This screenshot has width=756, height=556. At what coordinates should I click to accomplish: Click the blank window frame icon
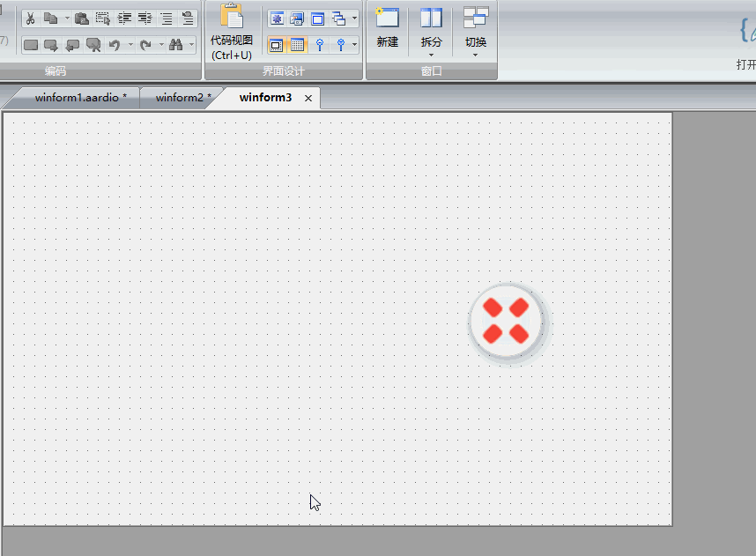pyautogui.click(x=318, y=19)
